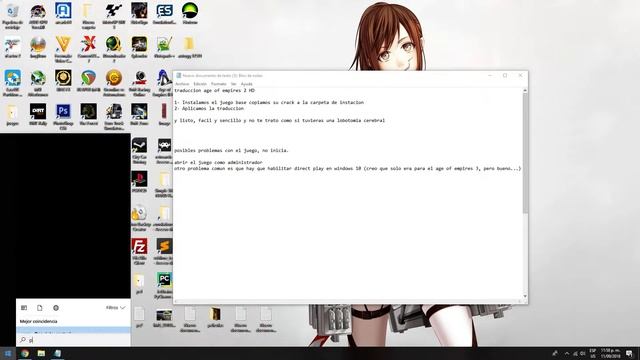Minimize the Notepad window
Screen dimensions: 640x360
tap(490, 76)
